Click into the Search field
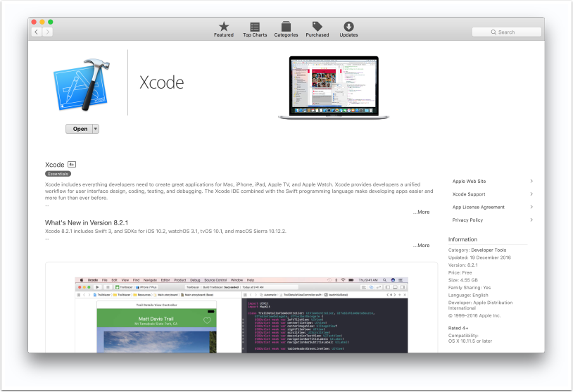573x392 pixels. (x=507, y=32)
